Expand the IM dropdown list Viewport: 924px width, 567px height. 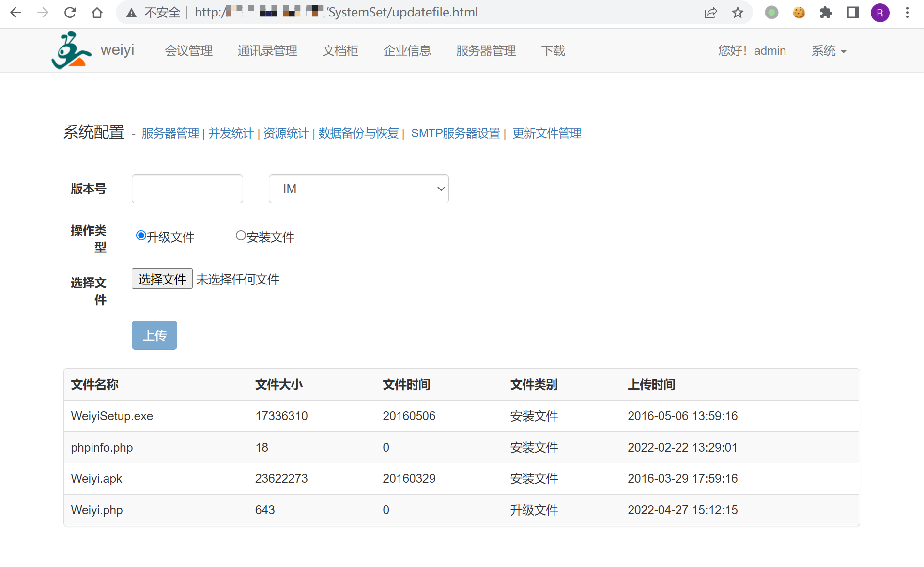pyautogui.click(x=358, y=189)
